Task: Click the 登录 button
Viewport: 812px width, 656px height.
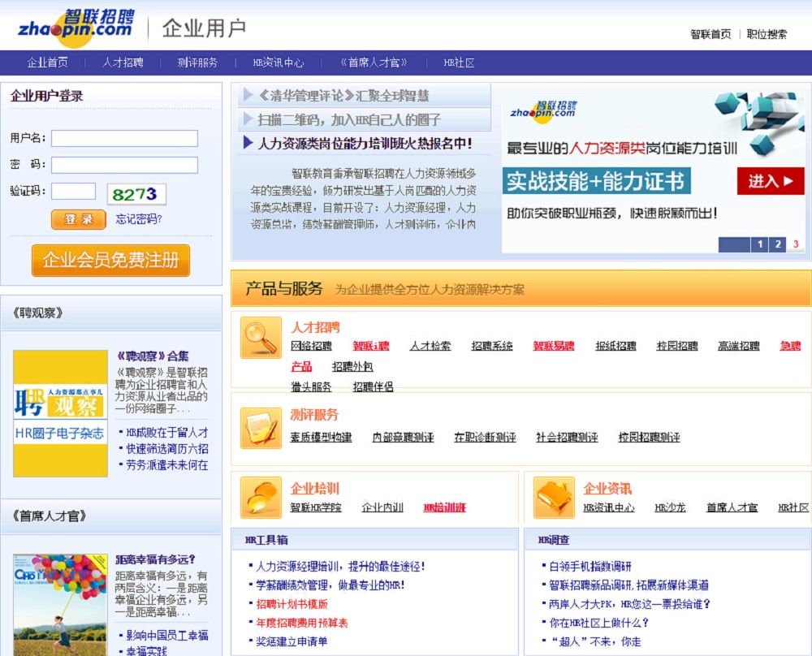Action: click(x=79, y=219)
